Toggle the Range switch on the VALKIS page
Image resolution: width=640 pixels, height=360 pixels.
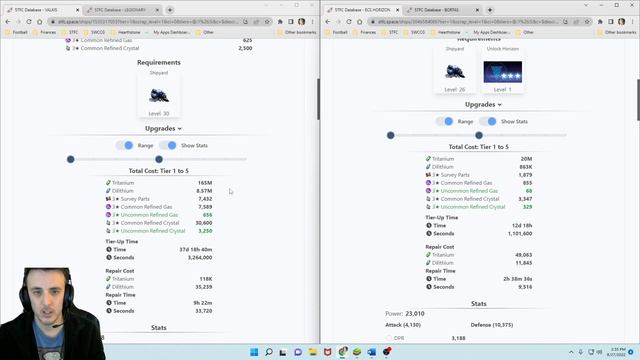124,145
